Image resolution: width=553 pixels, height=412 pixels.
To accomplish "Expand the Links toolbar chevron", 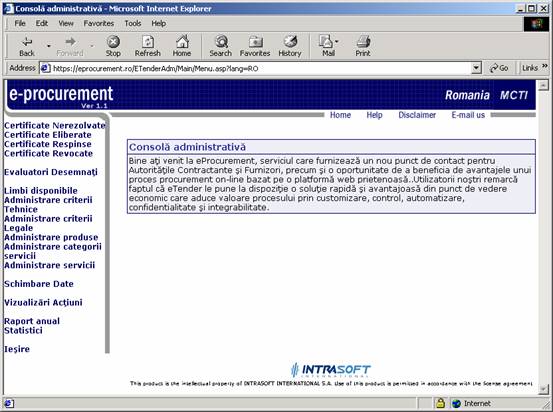I will (x=545, y=66).
